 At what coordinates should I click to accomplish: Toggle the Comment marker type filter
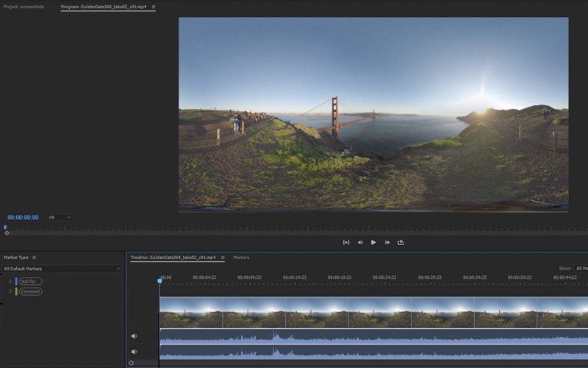pos(31,291)
